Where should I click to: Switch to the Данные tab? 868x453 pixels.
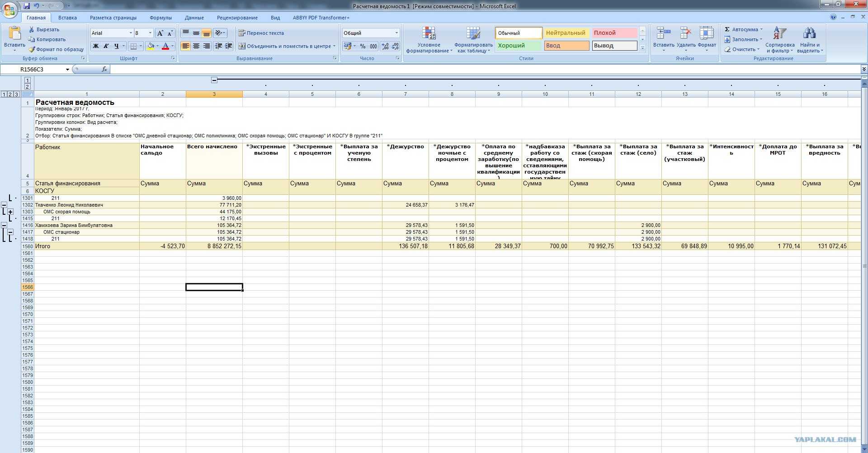click(x=194, y=18)
